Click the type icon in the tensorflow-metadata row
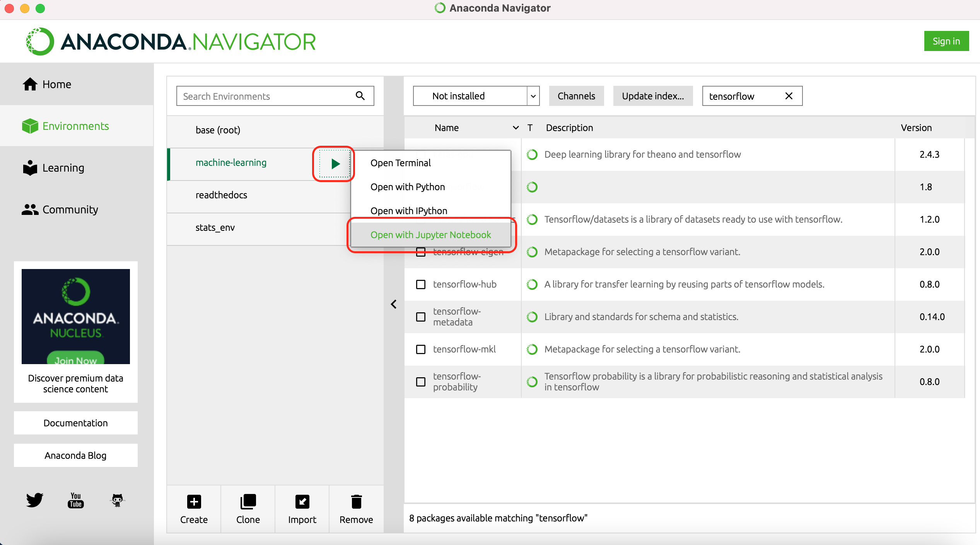980x545 pixels. coord(532,317)
